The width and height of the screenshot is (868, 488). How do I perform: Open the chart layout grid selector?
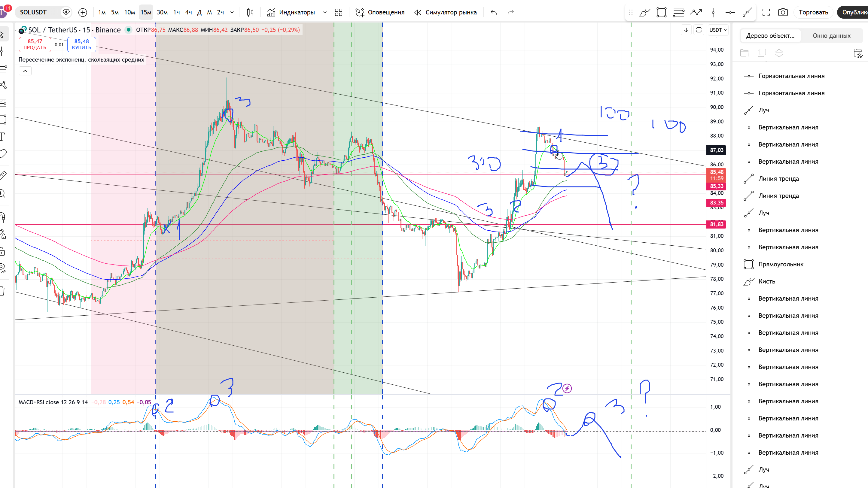(339, 12)
